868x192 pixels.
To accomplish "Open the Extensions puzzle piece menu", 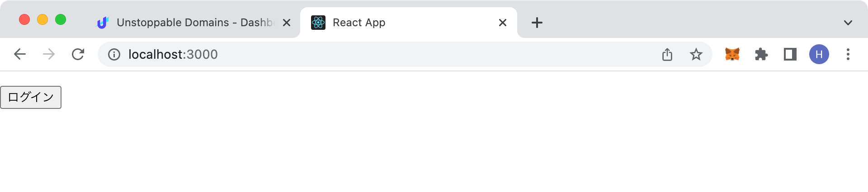I will coord(761,54).
